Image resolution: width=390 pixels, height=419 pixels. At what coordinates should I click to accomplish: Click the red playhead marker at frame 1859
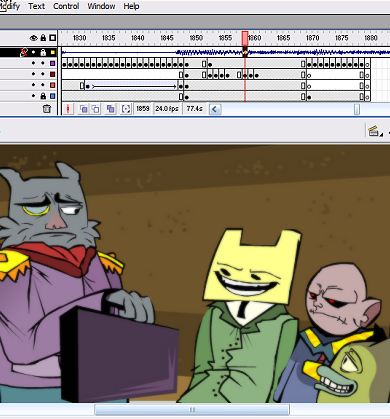pos(245,38)
